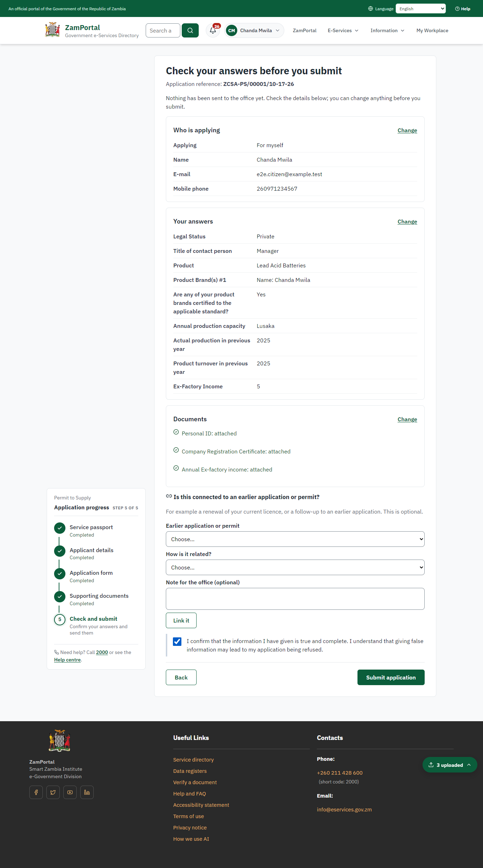Toggle the confirmation checkbox for true information
Viewport: 483px width, 868px height.
coord(177,642)
